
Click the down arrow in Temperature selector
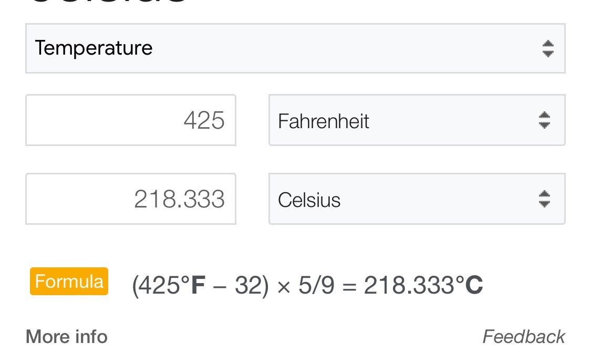[x=548, y=54]
